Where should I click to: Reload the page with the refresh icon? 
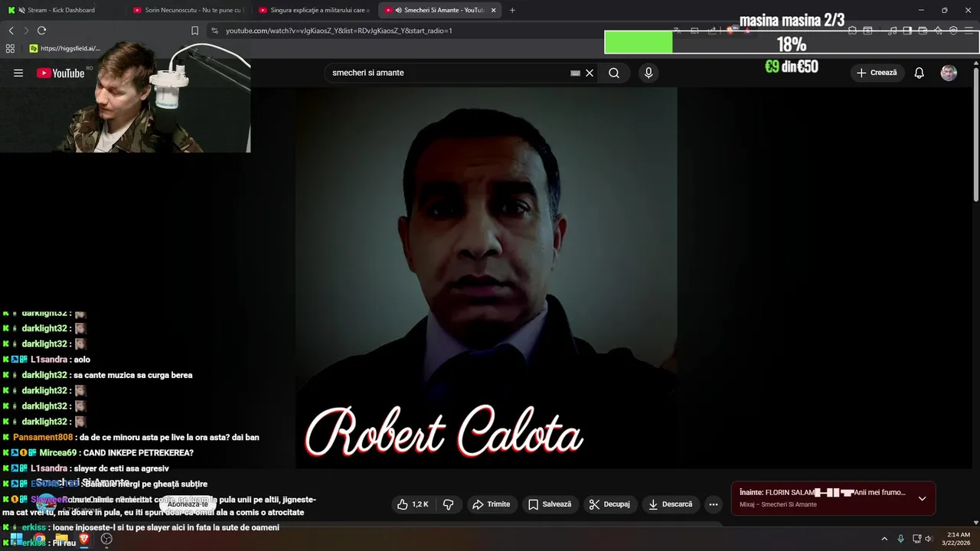pos(41,31)
